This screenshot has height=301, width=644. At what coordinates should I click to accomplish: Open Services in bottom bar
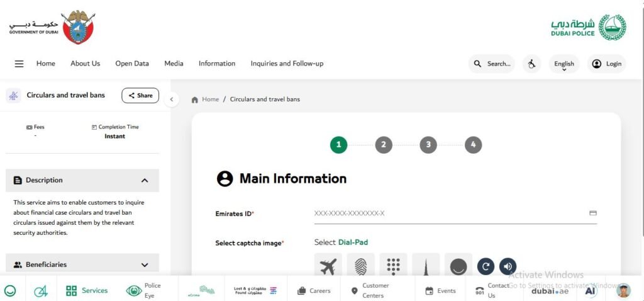[87, 291]
